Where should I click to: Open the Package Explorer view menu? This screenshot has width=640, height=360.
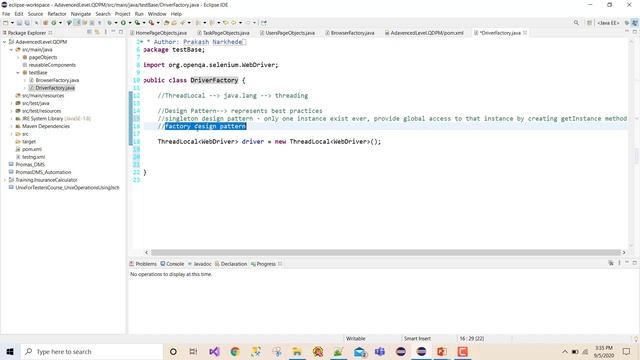[x=106, y=32]
